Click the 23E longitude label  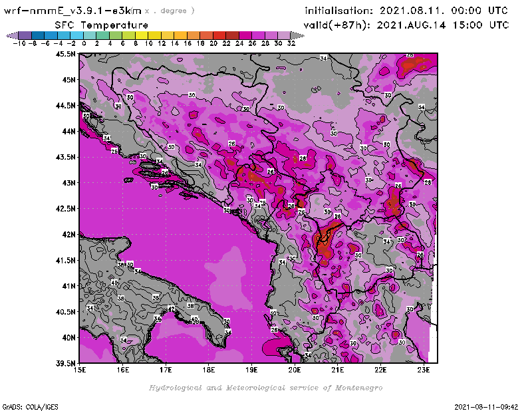(424, 370)
